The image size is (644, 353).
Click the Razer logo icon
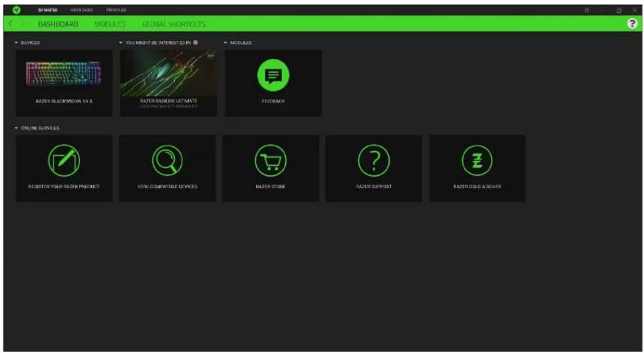coord(17,10)
